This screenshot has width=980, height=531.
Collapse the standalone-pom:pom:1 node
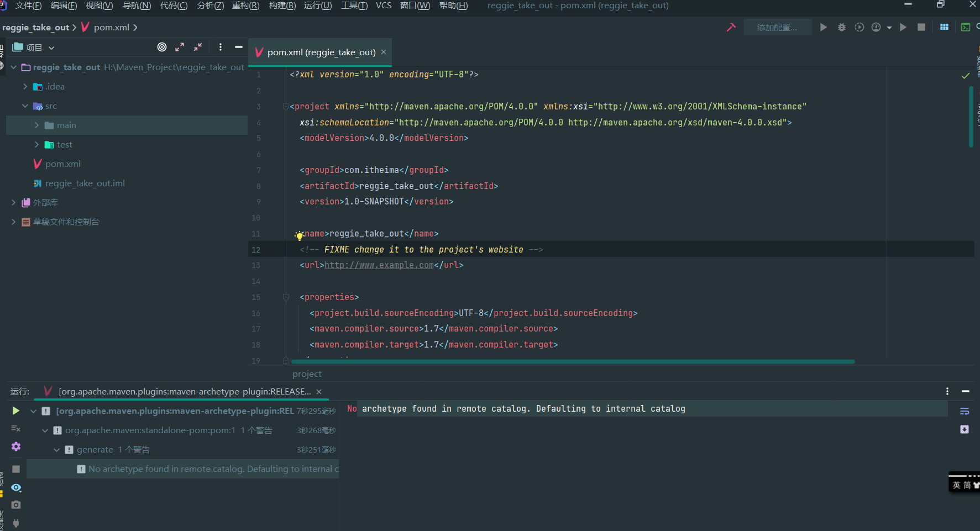point(45,430)
